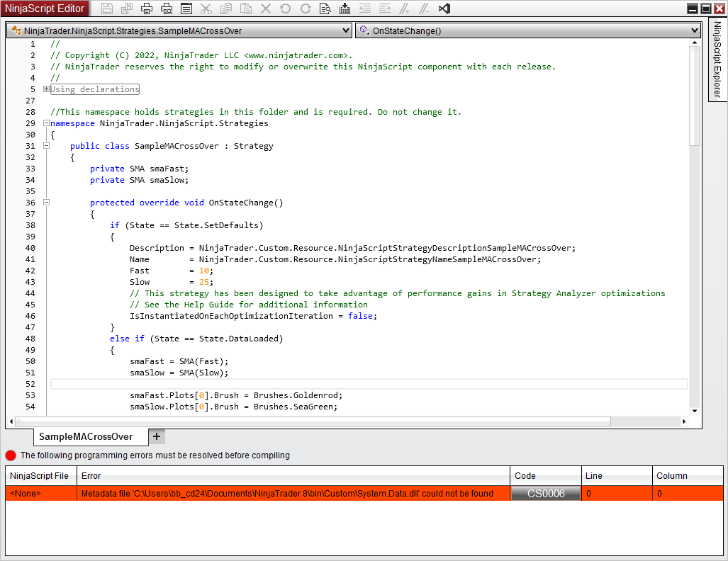Click the plus button for a new tab
The width and height of the screenshot is (728, 561).
pos(156,436)
